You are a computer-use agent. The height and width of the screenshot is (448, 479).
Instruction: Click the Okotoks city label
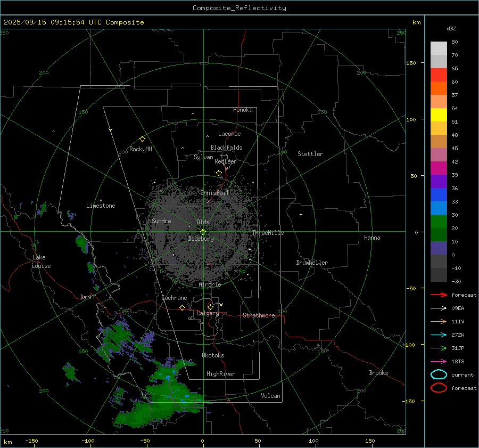pyautogui.click(x=213, y=355)
